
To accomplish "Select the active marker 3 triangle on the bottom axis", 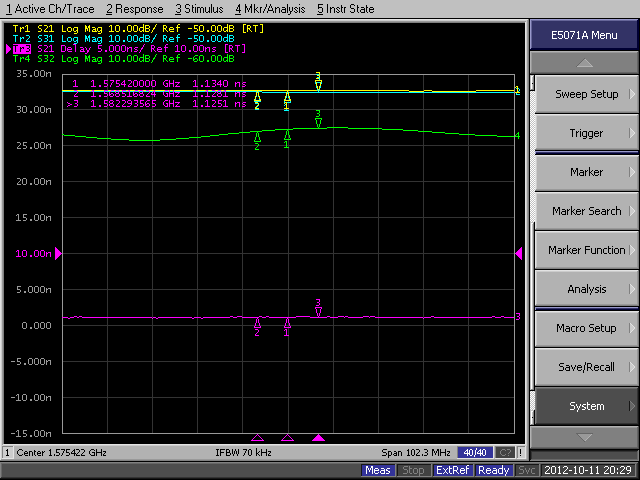I will point(319,438).
